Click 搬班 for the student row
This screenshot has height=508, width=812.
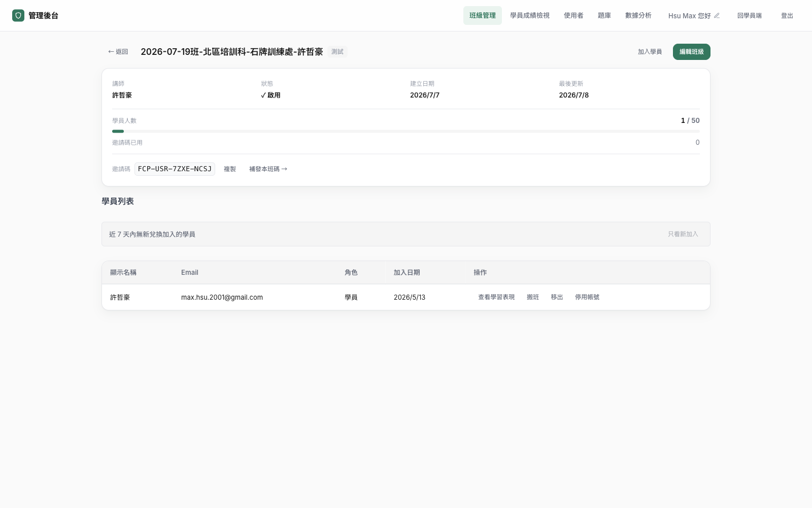pos(533,297)
